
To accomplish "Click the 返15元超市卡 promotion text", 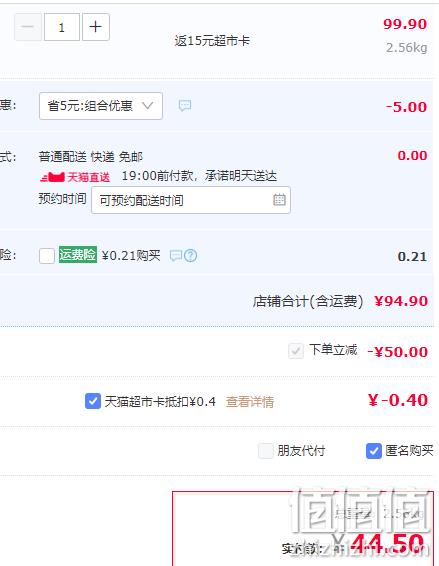I will [x=212, y=40].
